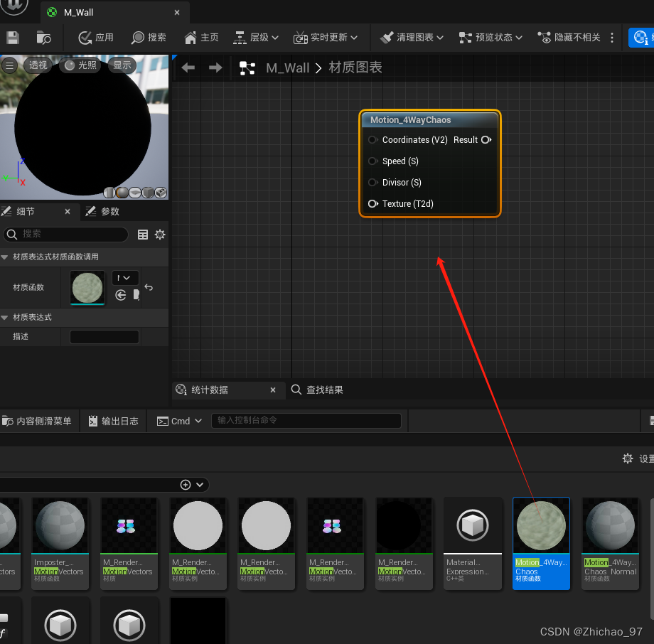Open the 层级 hierarchy dropdown
Screen dimensions: 654x644
(x=256, y=38)
